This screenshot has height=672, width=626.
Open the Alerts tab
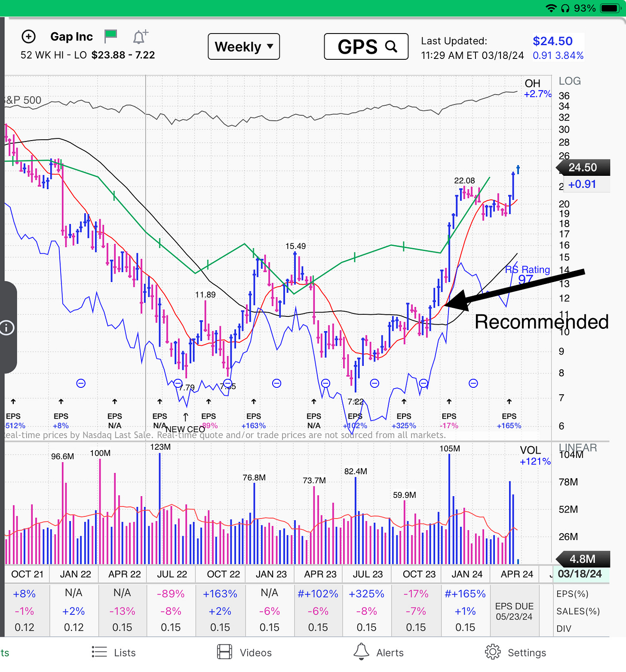(x=378, y=653)
